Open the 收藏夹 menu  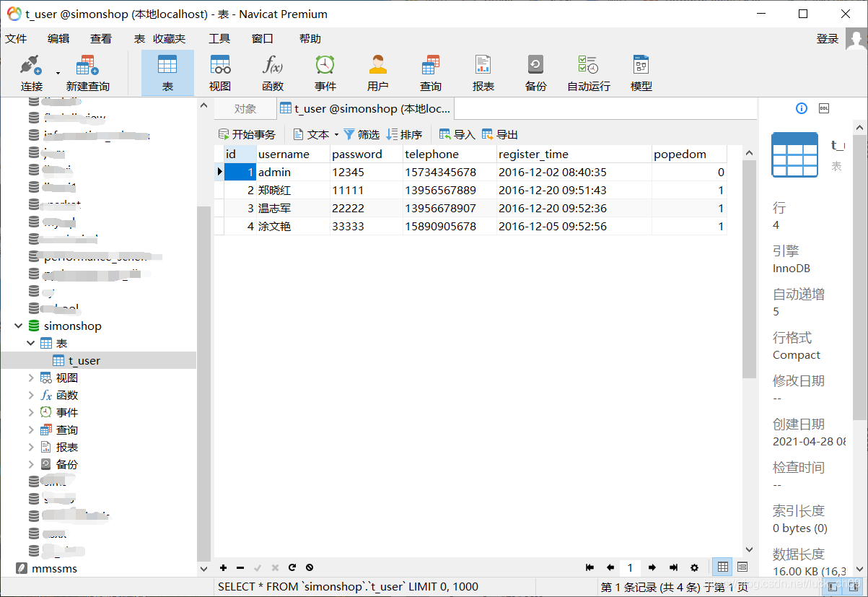click(x=169, y=39)
